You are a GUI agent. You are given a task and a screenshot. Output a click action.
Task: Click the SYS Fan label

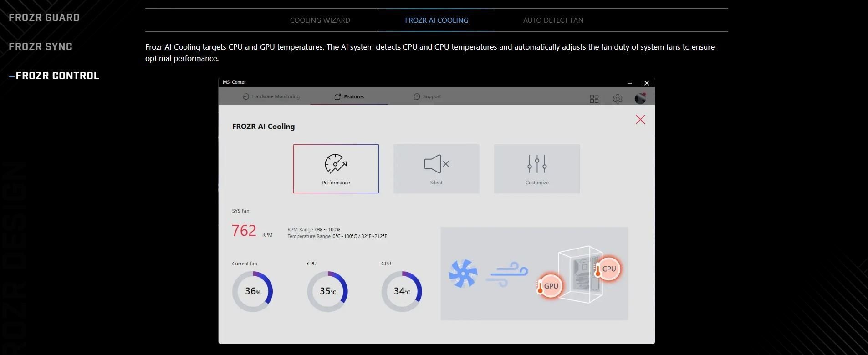click(240, 211)
